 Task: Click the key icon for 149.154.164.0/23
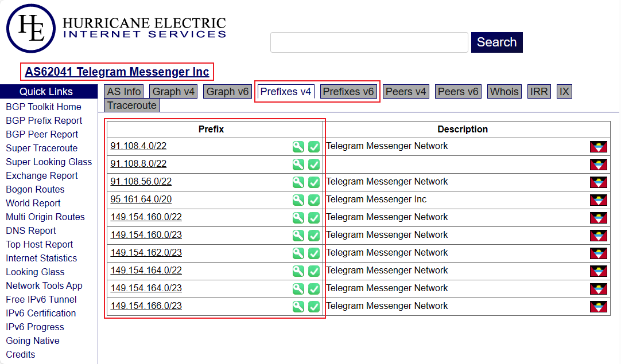pyautogui.click(x=298, y=289)
